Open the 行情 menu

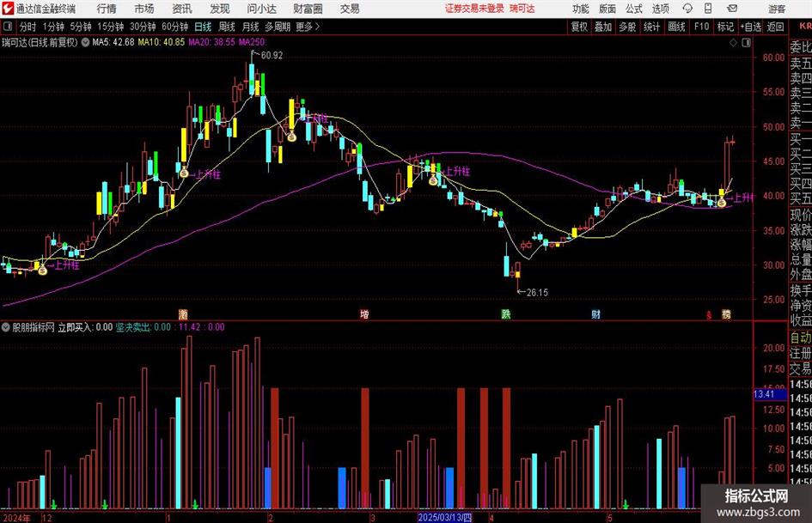107,9
